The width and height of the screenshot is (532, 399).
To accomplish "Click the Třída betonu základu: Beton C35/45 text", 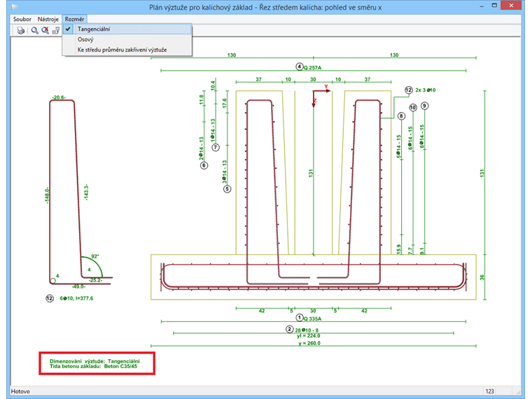I will pyautogui.click(x=93, y=366).
